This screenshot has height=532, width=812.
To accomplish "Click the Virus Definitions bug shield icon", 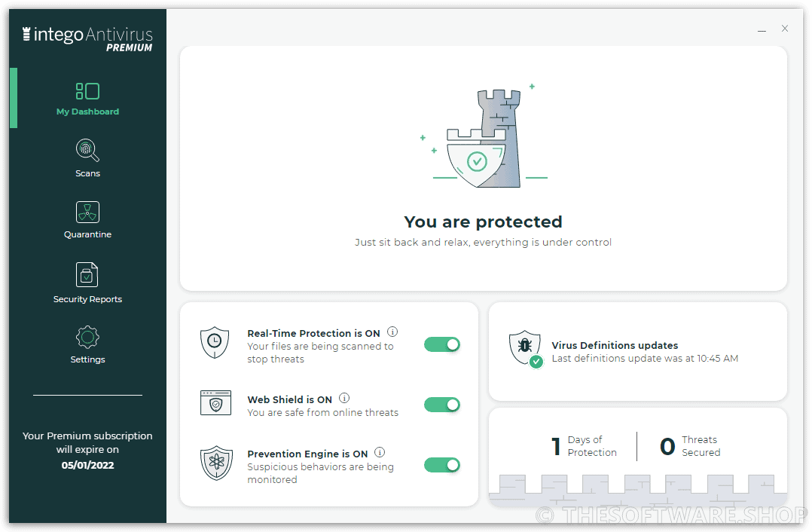I will click(x=526, y=349).
